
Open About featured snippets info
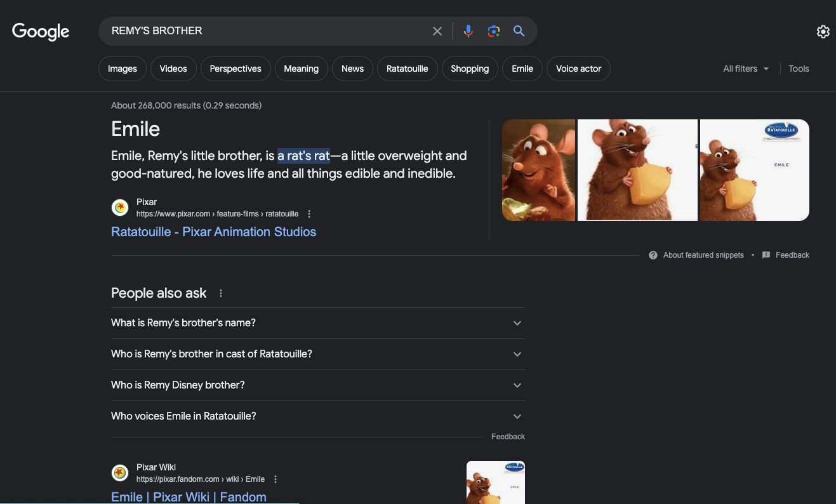pos(696,255)
